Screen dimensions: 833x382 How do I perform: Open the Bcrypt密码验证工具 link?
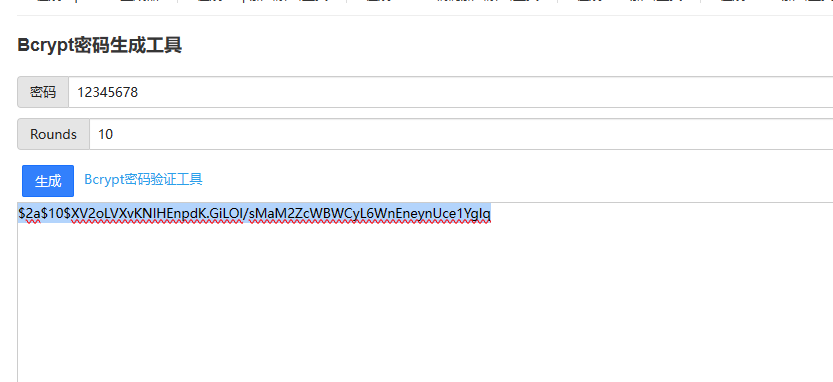pyautogui.click(x=143, y=179)
